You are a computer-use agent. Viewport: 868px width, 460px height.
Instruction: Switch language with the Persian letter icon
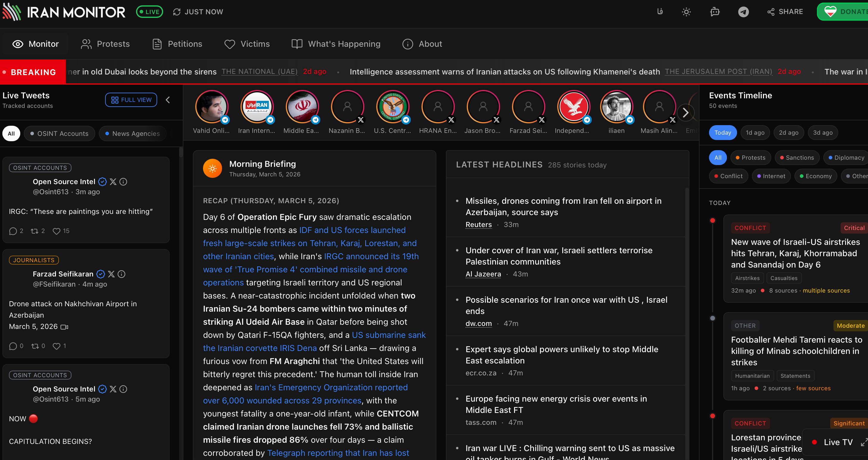(x=660, y=12)
